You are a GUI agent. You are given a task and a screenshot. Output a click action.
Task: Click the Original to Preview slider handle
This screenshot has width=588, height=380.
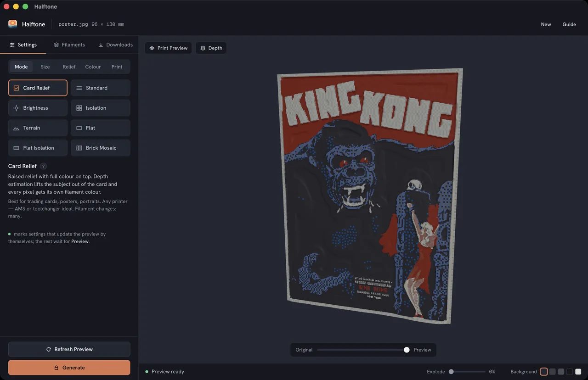click(x=407, y=350)
